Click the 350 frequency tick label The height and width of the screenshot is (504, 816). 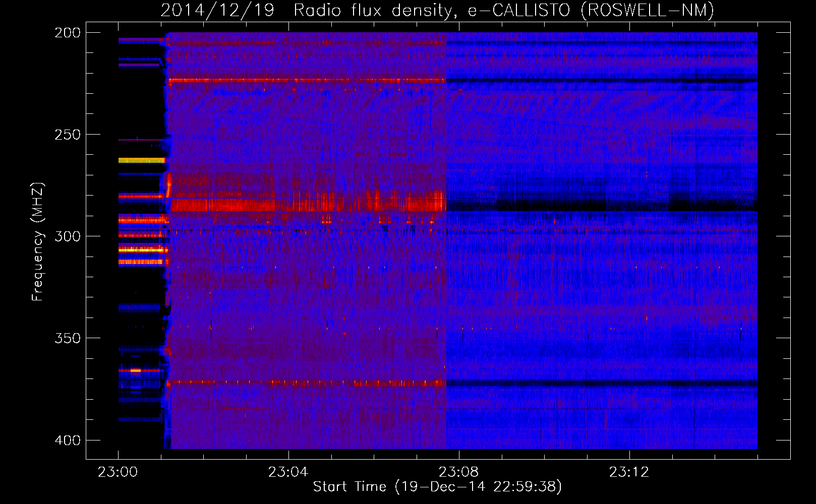coord(68,338)
